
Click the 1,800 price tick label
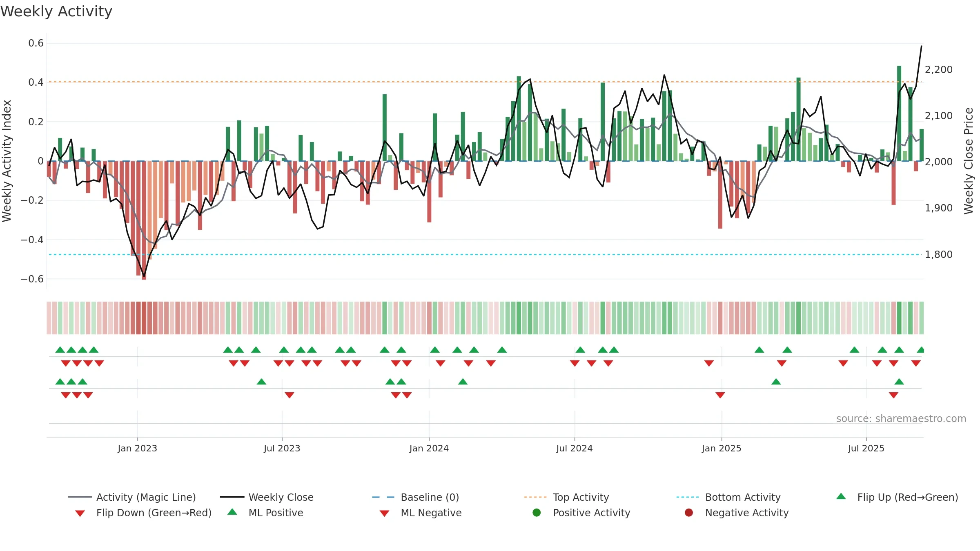(x=939, y=255)
